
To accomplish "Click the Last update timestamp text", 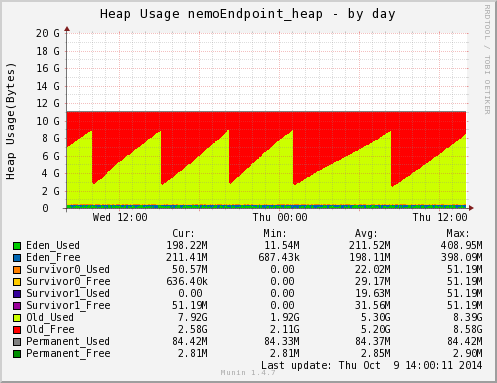I will pos(371,365).
